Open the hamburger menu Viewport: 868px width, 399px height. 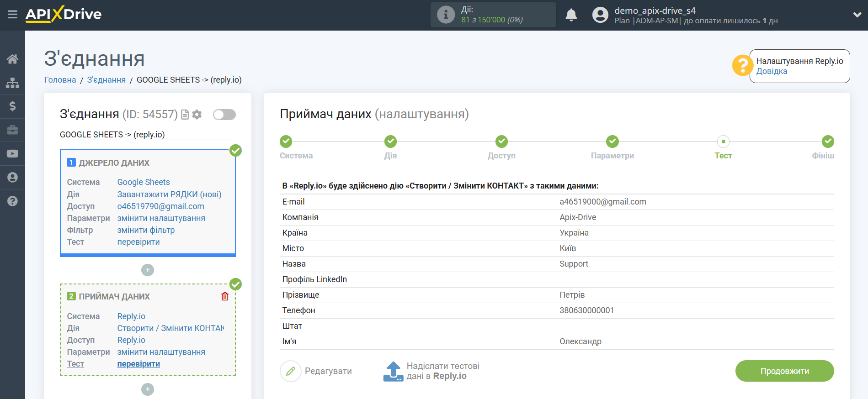pos(12,15)
